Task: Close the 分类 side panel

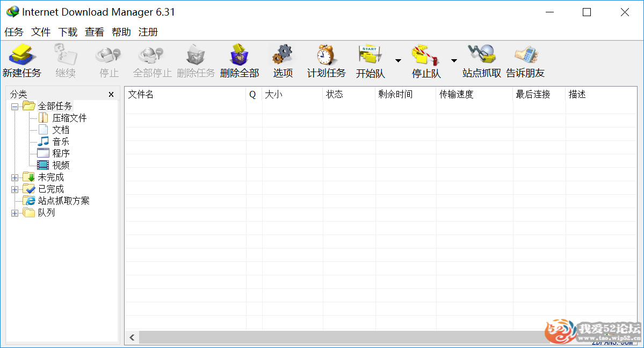Action: coord(111,95)
